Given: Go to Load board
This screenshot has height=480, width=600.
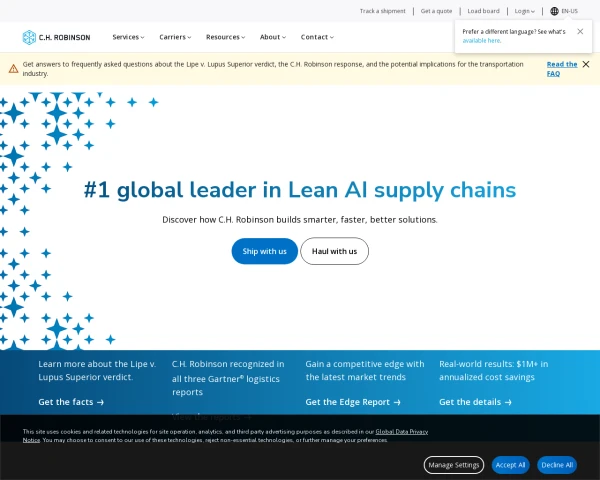Looking at the screenshot, I should (483, 11).
